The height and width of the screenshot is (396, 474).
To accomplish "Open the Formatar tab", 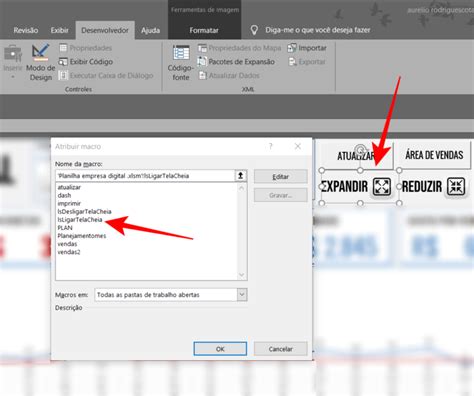I will click(204, 30).
